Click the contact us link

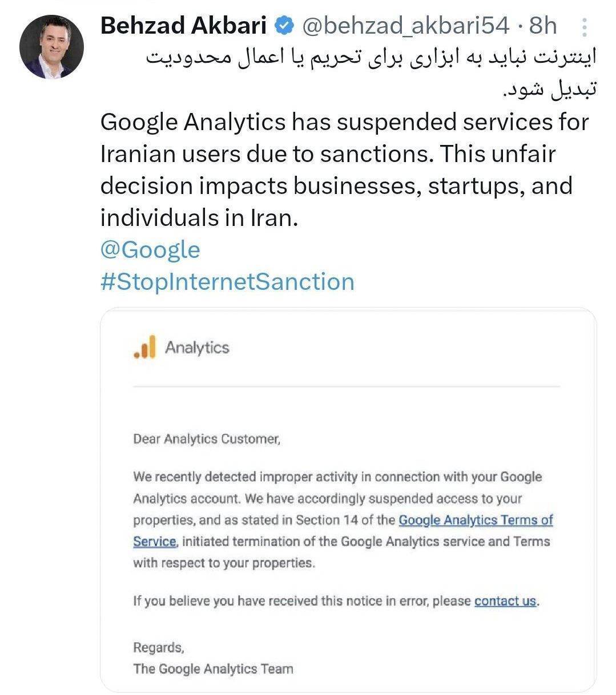505,600
